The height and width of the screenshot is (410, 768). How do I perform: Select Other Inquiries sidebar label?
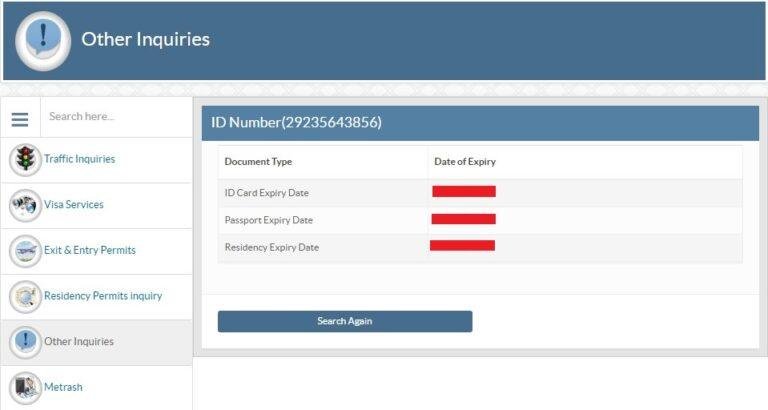tap(78, 342)
